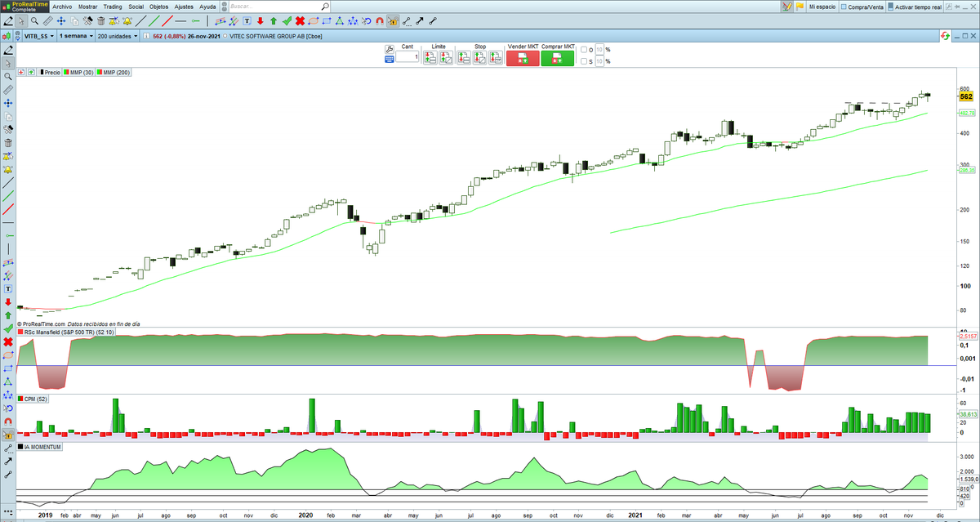Tick the O percent checkbox

pos(584,50)
